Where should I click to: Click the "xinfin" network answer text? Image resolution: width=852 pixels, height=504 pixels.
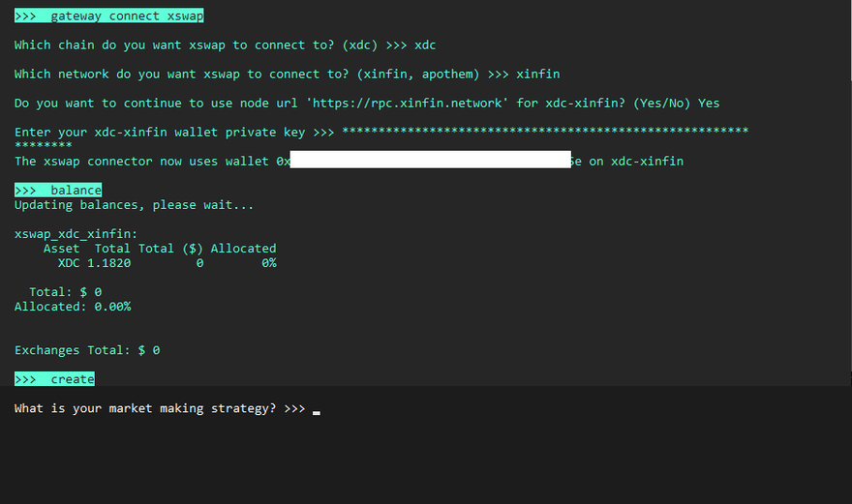point(538,74)
